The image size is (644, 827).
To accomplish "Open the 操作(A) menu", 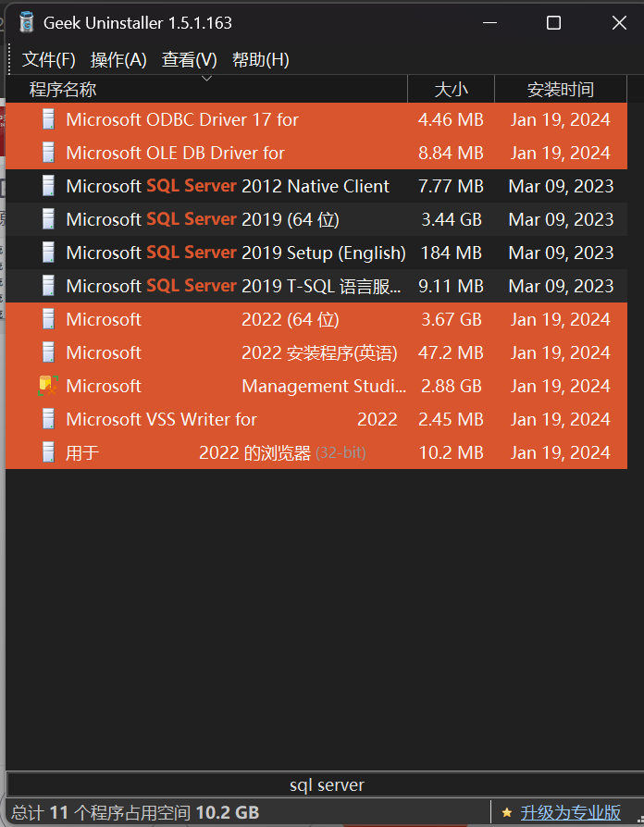I will [118, 59].
